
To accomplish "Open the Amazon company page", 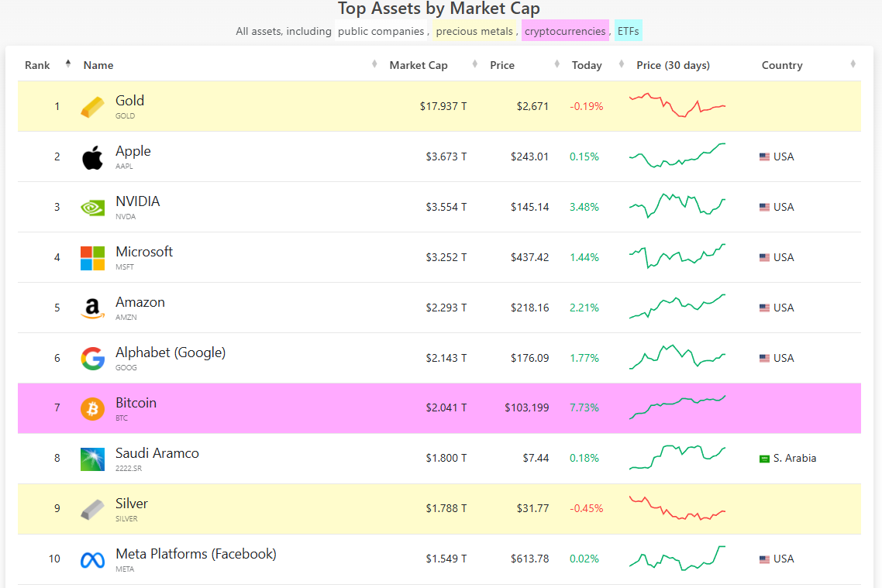I will coord(140,302).
